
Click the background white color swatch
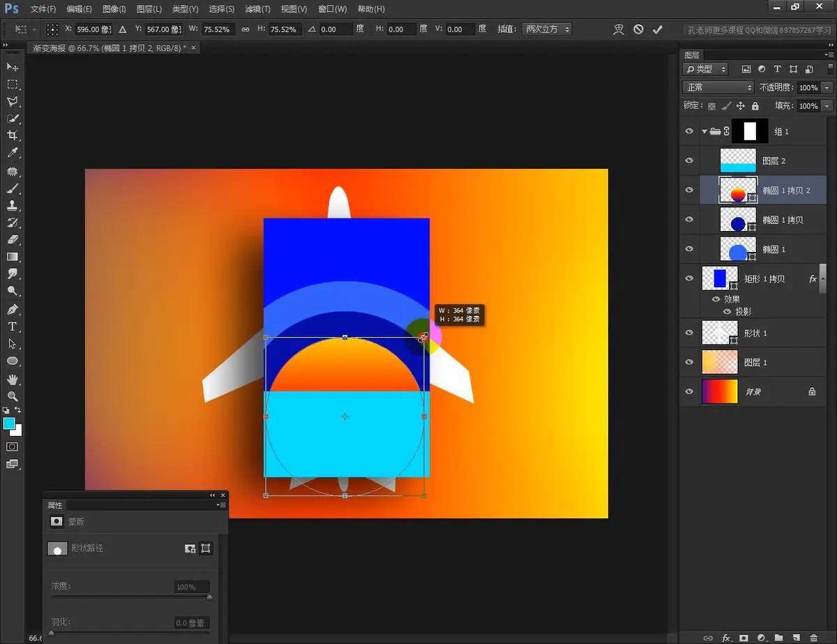click(x=16, y=430)
